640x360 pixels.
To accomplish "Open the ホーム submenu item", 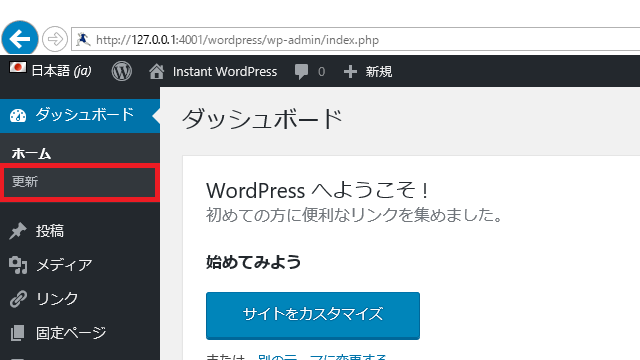I will [x=31, y=153].
